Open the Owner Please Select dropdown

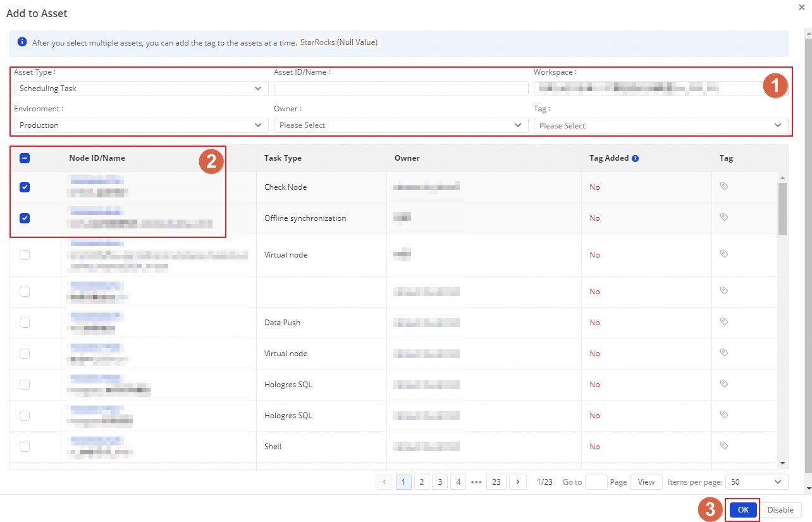point(401,125)
